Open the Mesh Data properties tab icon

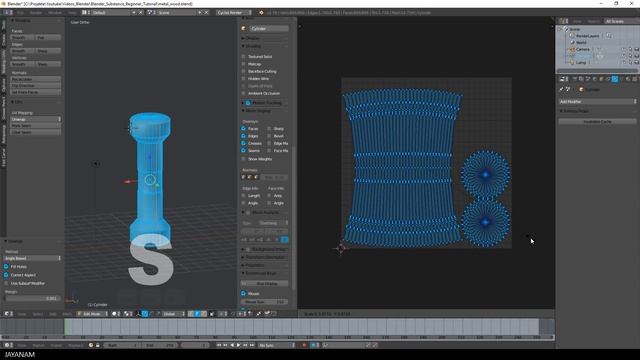[x=622, y=79]
